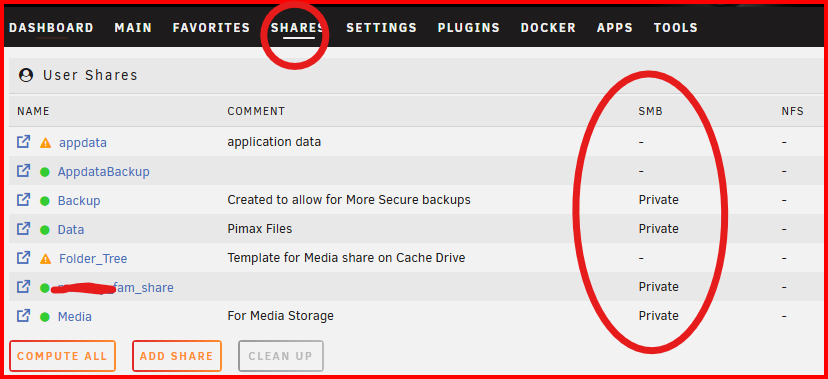The image size is (828, 379).
Task: Click the User Shares person icon
Action: point(26,75)
